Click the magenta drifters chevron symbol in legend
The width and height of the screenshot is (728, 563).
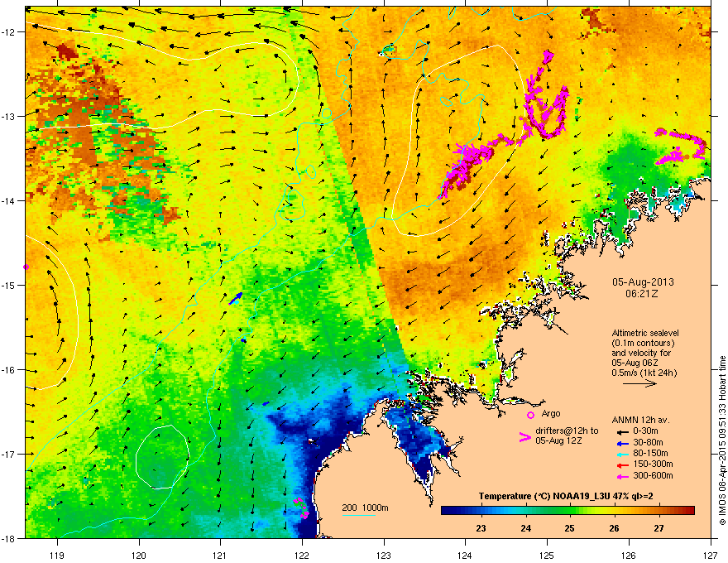(x=524, y=437)
